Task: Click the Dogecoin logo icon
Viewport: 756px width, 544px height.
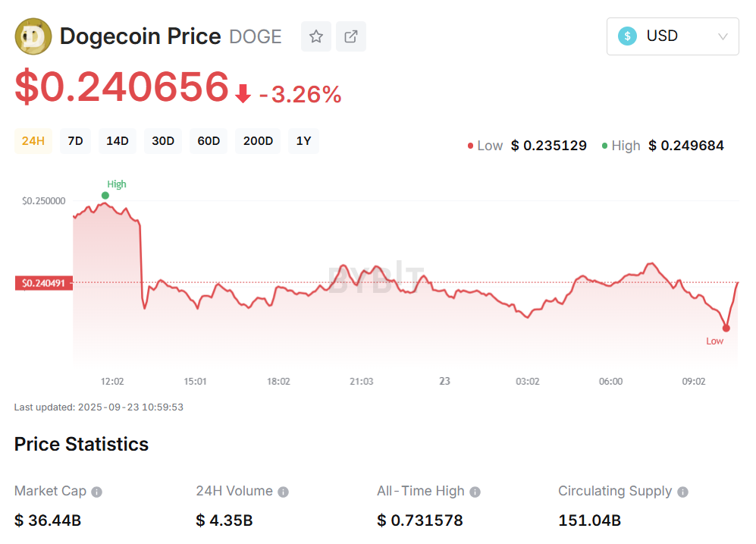Action: (x=32, y=36)
